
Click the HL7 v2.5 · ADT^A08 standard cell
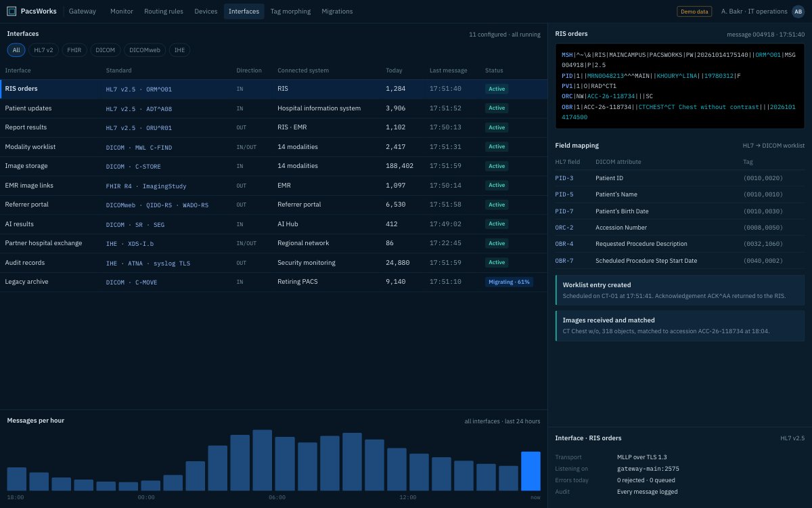[139, 108]
